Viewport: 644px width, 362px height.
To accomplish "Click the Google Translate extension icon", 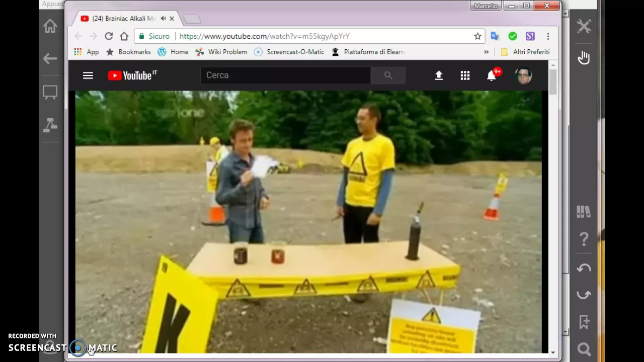I will click(x=495, y=36).
